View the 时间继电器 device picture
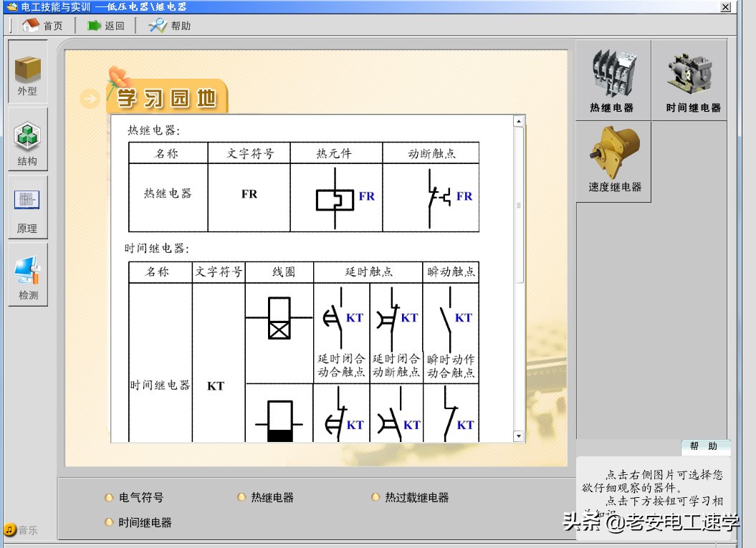Image resolution: width=756 pixels, height=548 pixels. tap(689, 79)
